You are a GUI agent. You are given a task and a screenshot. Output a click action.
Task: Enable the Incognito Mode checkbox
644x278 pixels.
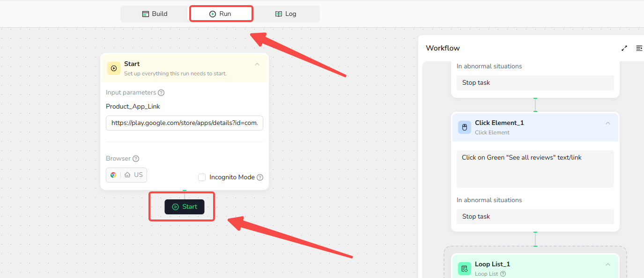point(202,177)
